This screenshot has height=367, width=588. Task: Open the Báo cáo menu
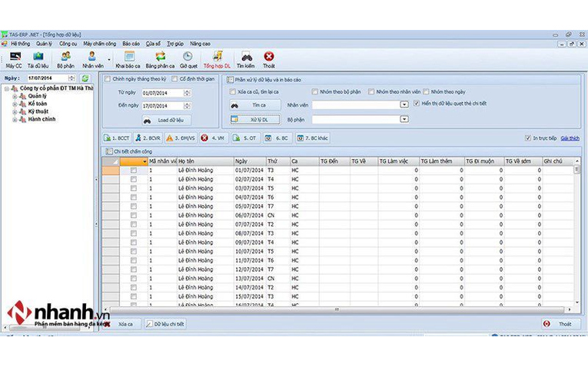coord(131,44)
